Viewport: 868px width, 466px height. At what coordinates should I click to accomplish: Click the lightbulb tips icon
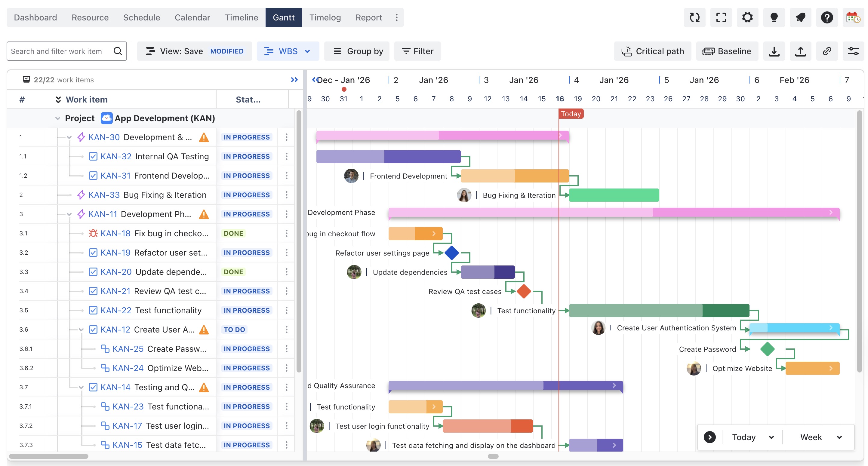[x=774, y=17]
